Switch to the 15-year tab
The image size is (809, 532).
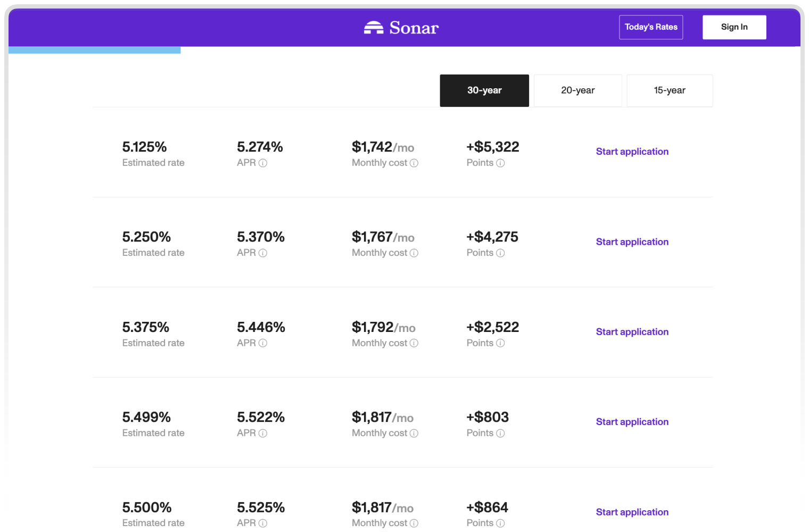tap(670, 90)
